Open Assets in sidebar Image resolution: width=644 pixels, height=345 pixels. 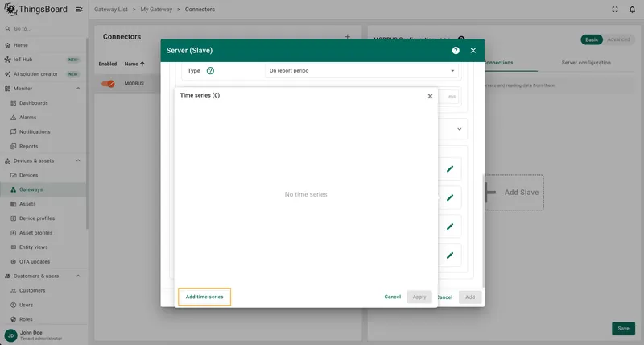[43, 204]
